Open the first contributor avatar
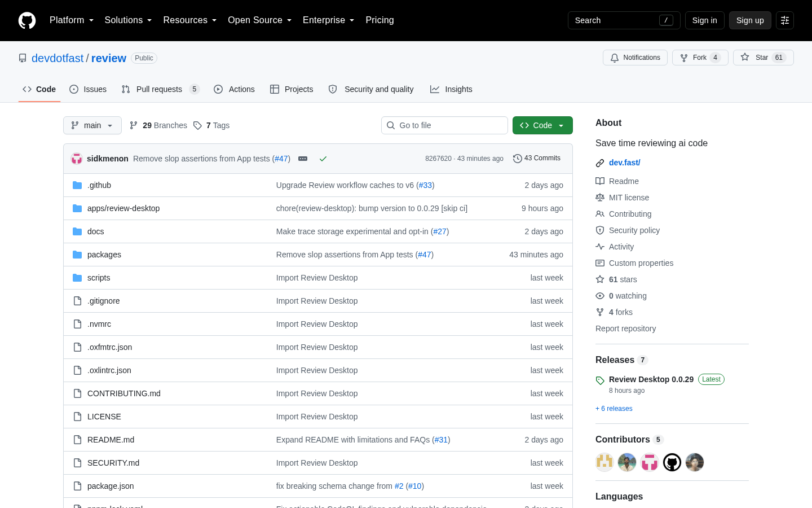This screenshot has width=812, height=508. coord(604,462)
